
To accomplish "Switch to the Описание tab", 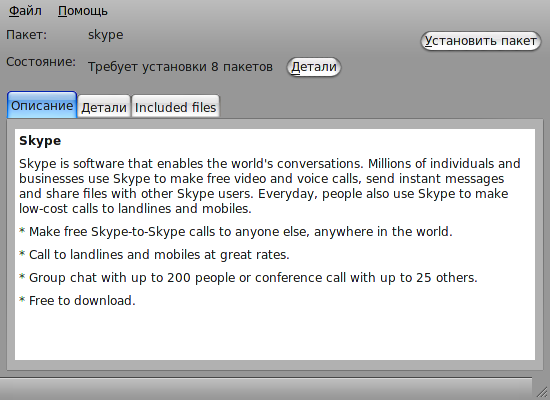I will pos(42,105).
